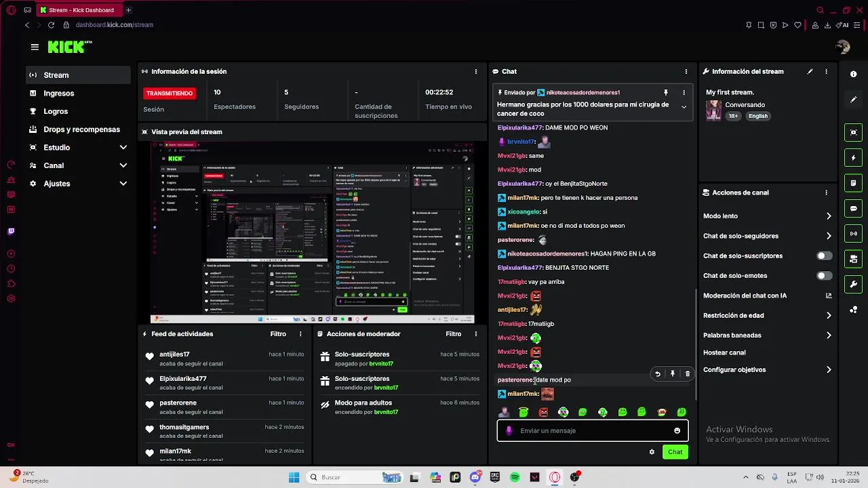Image resolution: width=868 pixels, height=488 pixels.
Task: Reload the page with browser refresh icon
Action: [51, 25]
